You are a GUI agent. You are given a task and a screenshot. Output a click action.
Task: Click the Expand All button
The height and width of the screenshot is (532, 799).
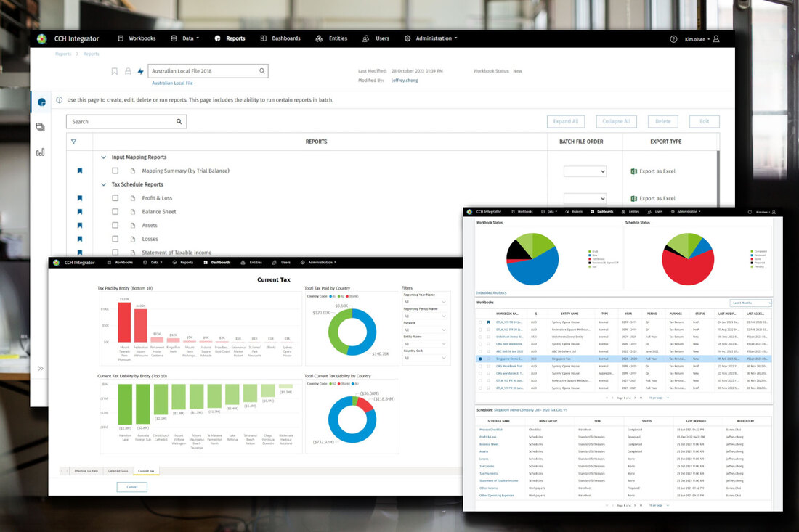click(x=566, y=120)
